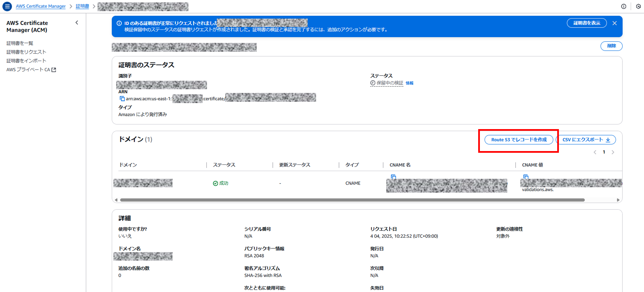Open the 情報 link beside status

coord(410,83)
